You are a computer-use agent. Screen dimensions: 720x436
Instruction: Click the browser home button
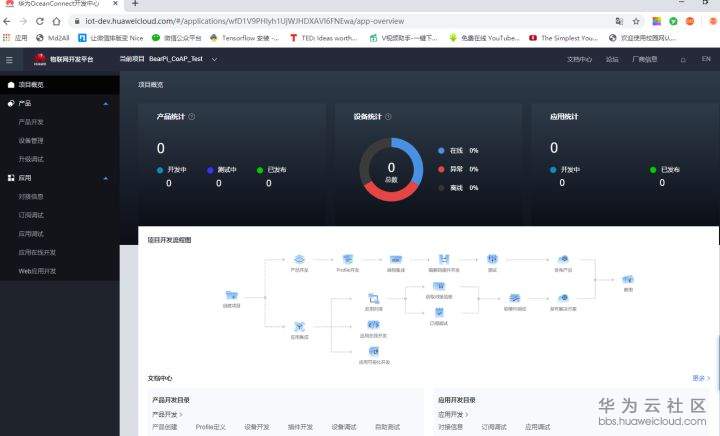pyautogui.click(x=56, y=21)
